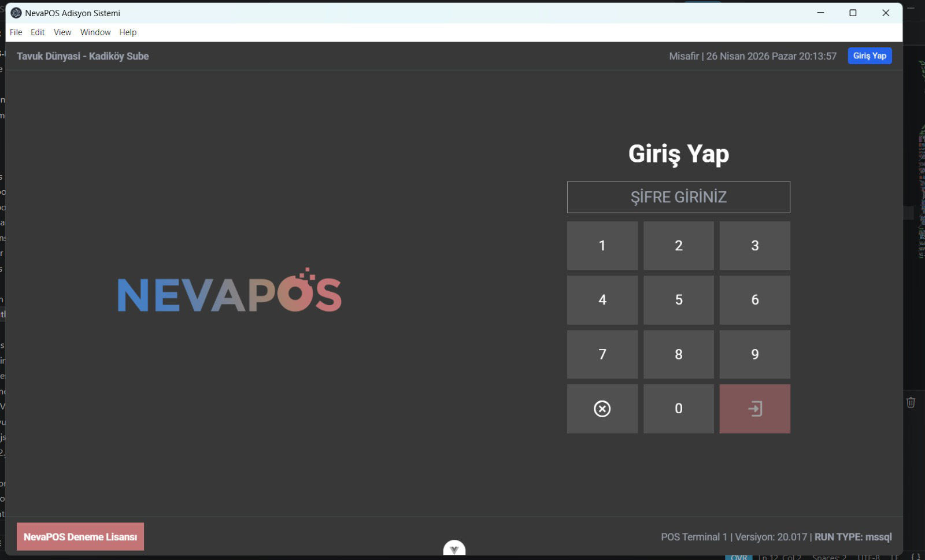Click the Misafir date and time text
This screenshot has height=560, width=925.
pos(753,56)
